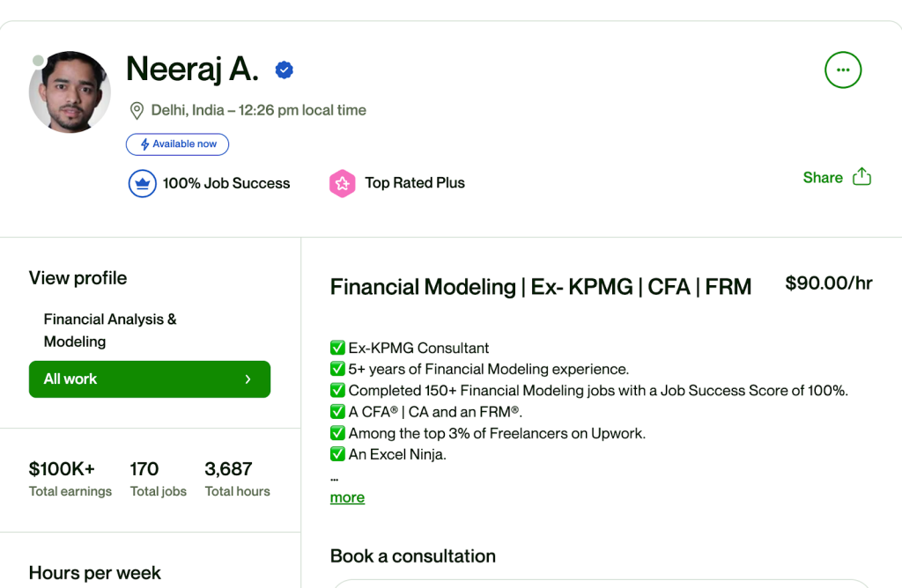Click the $90.00/hr hourly rate
This screenshot has height=588, width=902.
point(828,283)
